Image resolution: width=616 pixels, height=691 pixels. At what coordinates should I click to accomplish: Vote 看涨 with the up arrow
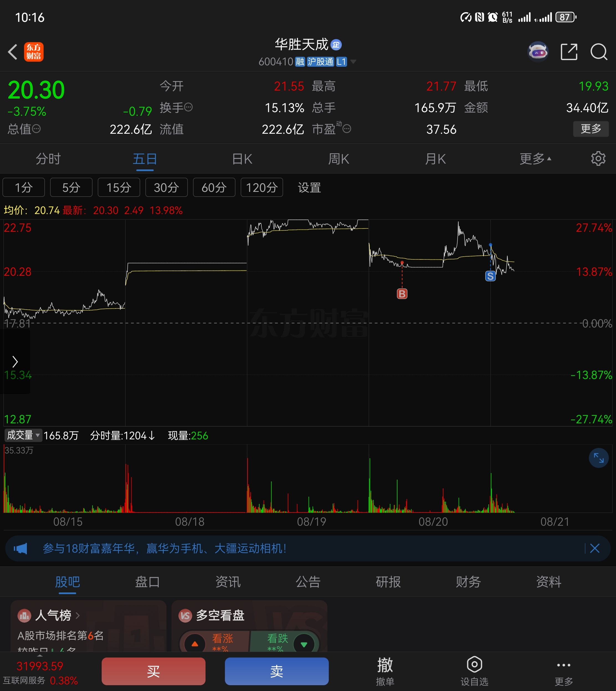tap(195, 644)
